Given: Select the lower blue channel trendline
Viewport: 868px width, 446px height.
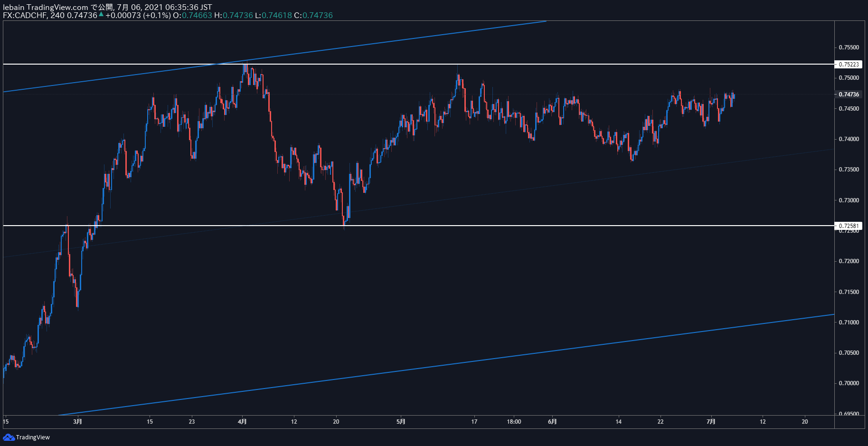Looking at the screenshot, I should [446, 365].
